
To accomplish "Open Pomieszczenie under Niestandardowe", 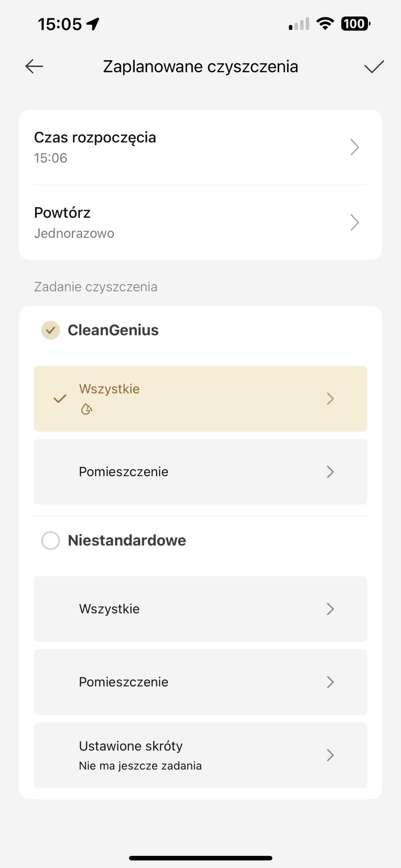I will 200,682.
